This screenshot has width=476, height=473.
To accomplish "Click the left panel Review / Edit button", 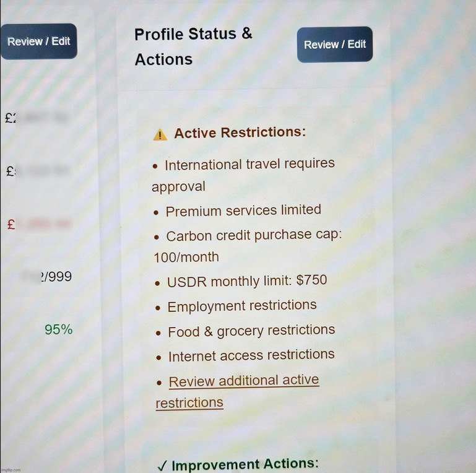I will coord(38,41).
